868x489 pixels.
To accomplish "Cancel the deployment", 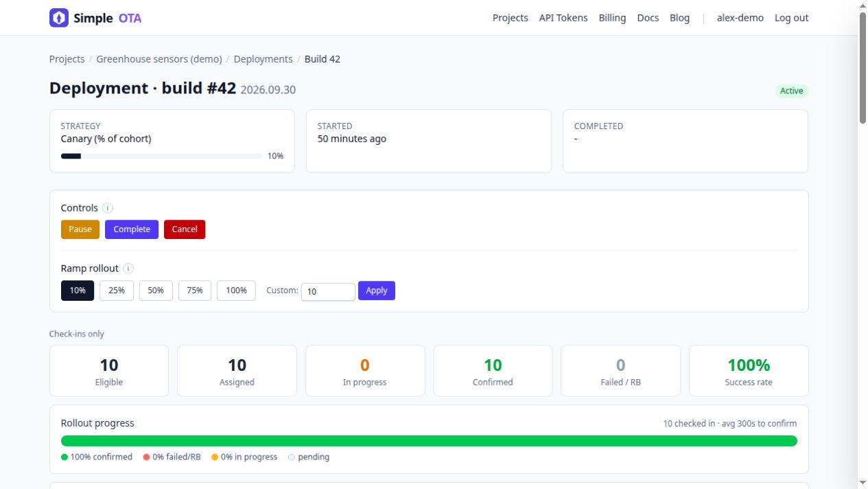I will [185, 229].
